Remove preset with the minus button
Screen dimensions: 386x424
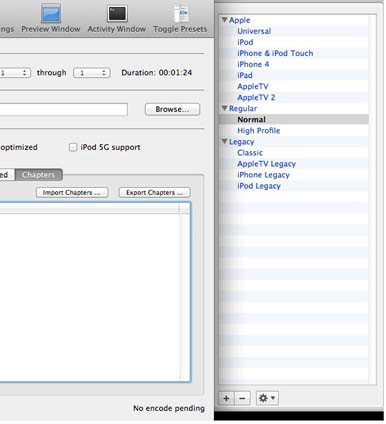pyautogui.click(x=242, y=398)
